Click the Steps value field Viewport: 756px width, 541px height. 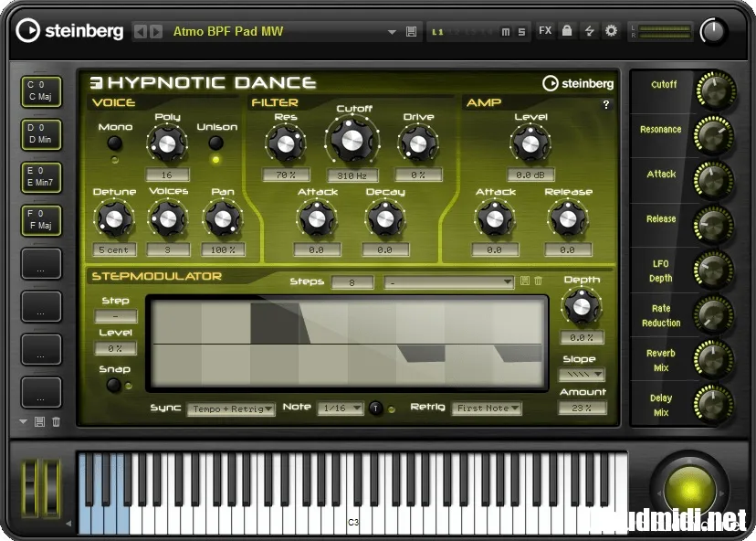[352, 282]
